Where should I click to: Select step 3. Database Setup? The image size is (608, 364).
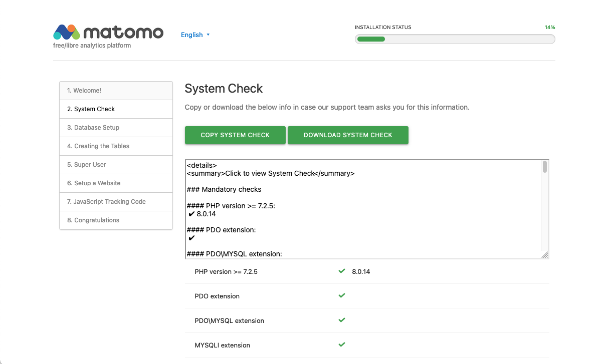[116, 128]
